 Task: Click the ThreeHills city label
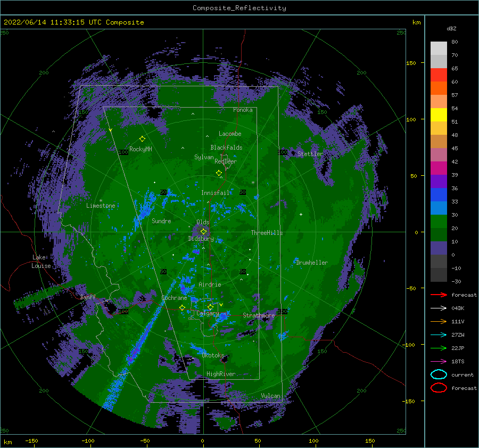point(267,233)
